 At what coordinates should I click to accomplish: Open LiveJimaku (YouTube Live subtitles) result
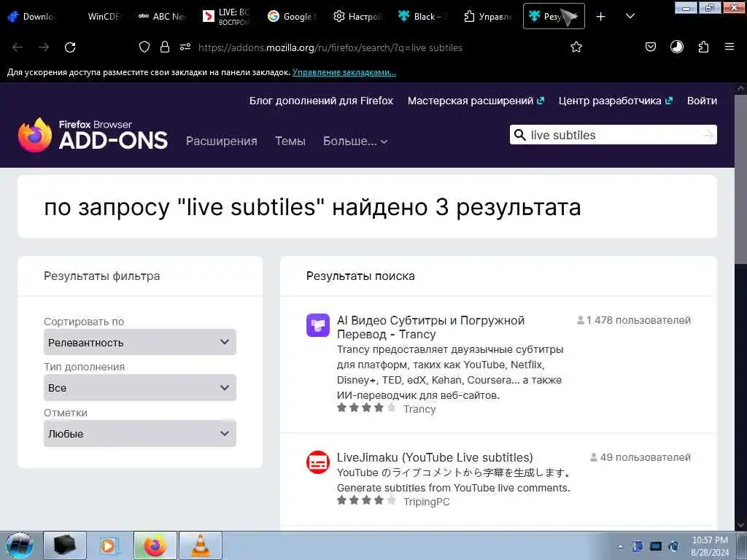coord(435,457)
